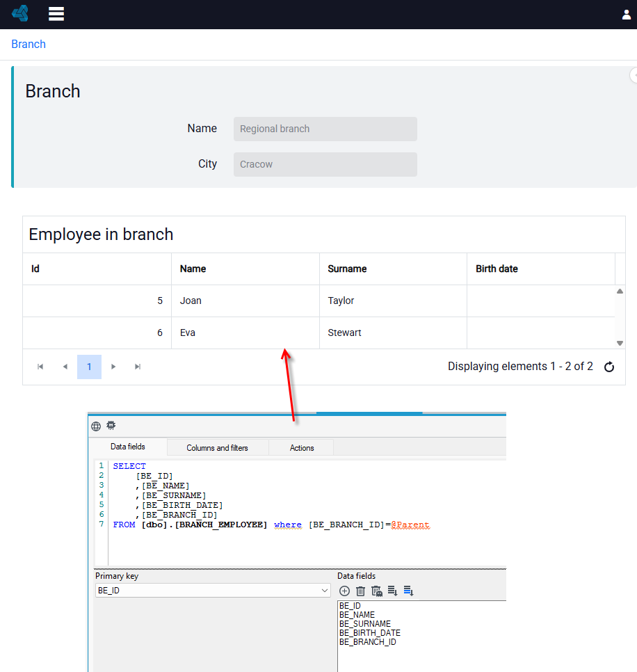Switch to the Columns and filters tab

click(217, 448)
